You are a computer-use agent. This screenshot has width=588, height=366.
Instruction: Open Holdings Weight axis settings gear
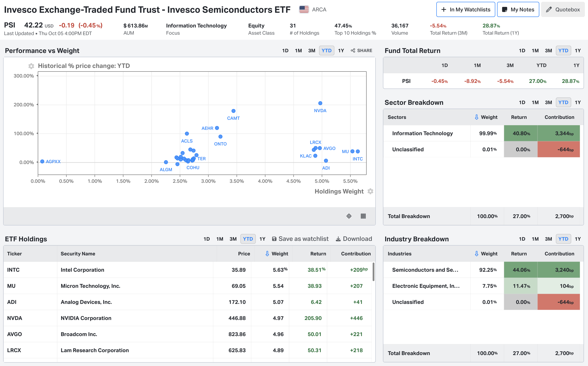pos(370,191)
